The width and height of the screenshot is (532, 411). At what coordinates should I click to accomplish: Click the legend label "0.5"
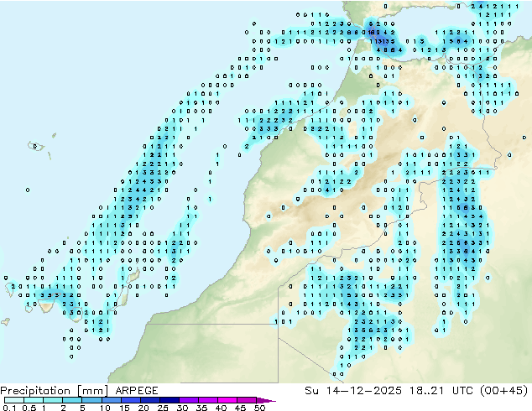point(29,408)
